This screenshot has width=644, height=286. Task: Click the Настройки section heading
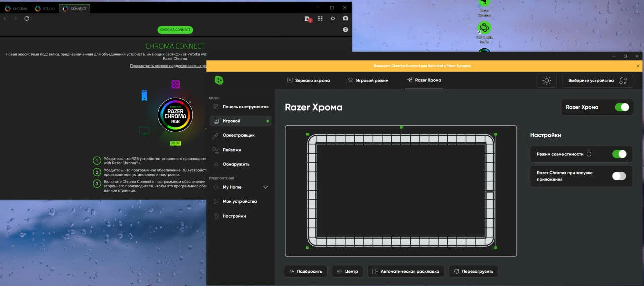tap(546, 135)
